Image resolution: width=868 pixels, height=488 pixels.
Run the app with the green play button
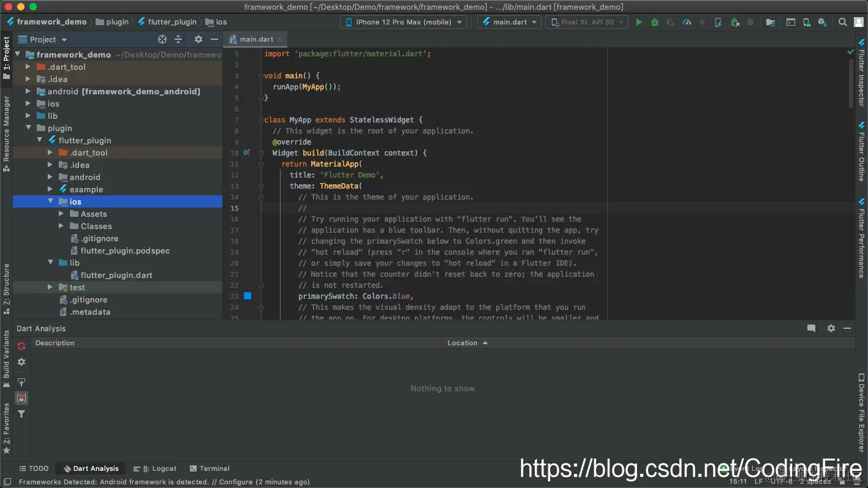(x=639, y=22)
